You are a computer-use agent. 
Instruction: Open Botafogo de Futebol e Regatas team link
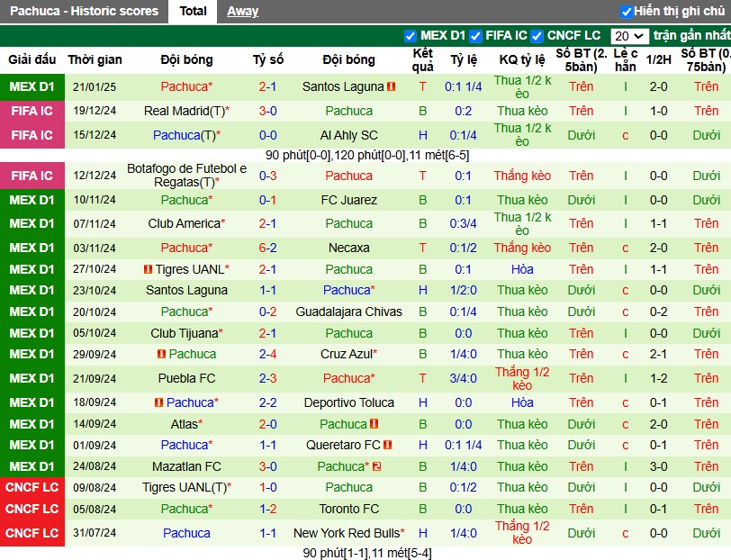pyautogui.click(x=186, y=176)
